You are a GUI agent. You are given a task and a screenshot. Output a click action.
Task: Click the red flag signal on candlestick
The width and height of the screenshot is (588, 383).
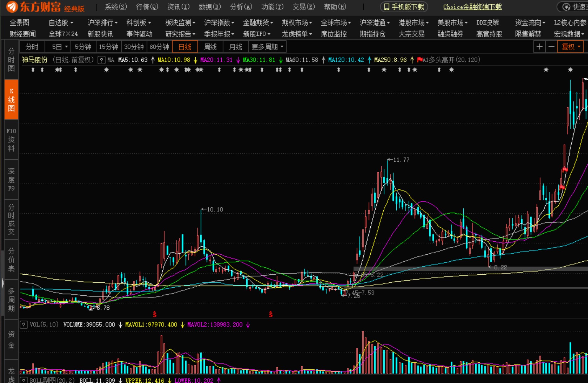[565, 169]
